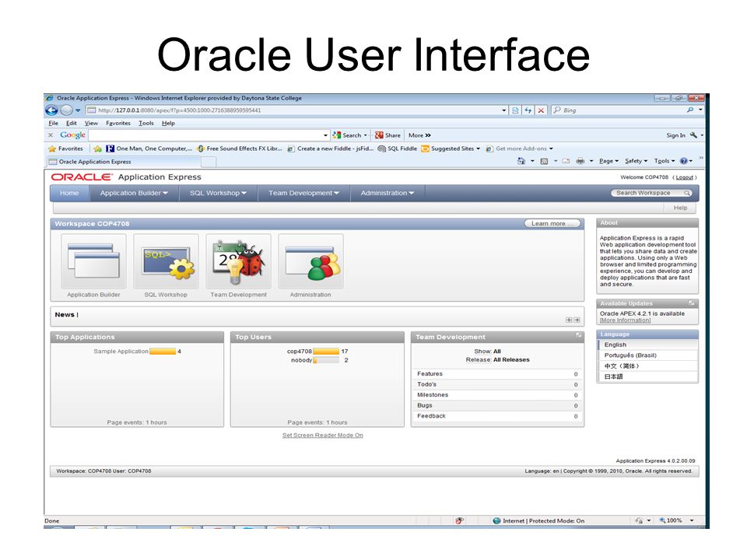
Task: Click Sign In on Google toolbar
Action: (x=675, y=135)
